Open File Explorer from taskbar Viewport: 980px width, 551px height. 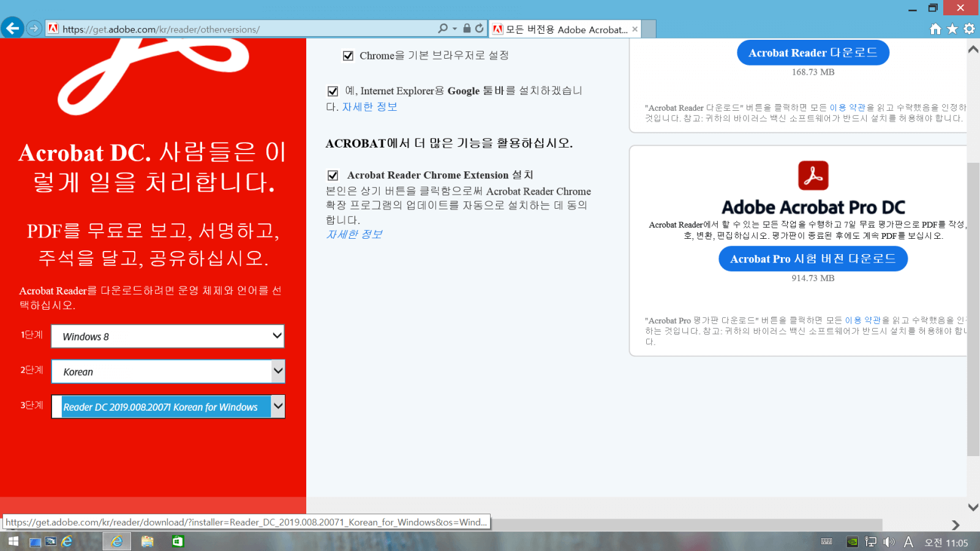[x=147, y=541]
